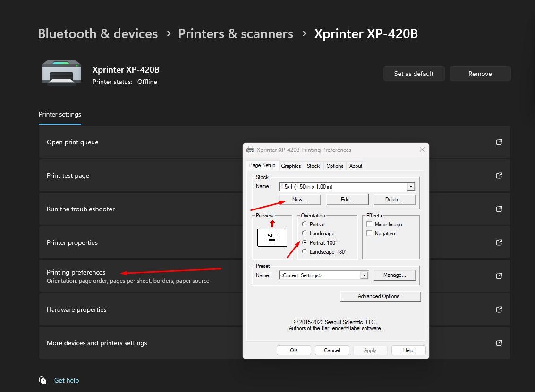Click external link icon on Run the troubleshooter row
Screen dimensions: 535x392
coord(499,209)
